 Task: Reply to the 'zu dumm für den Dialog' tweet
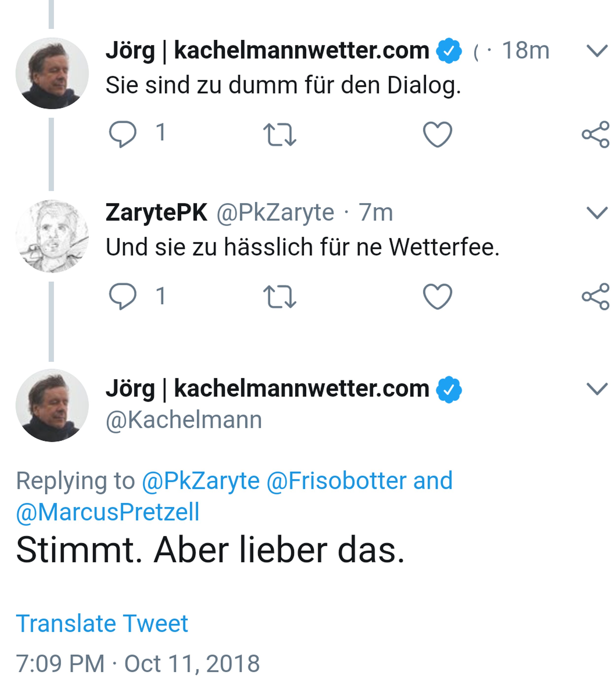(122, 134)
